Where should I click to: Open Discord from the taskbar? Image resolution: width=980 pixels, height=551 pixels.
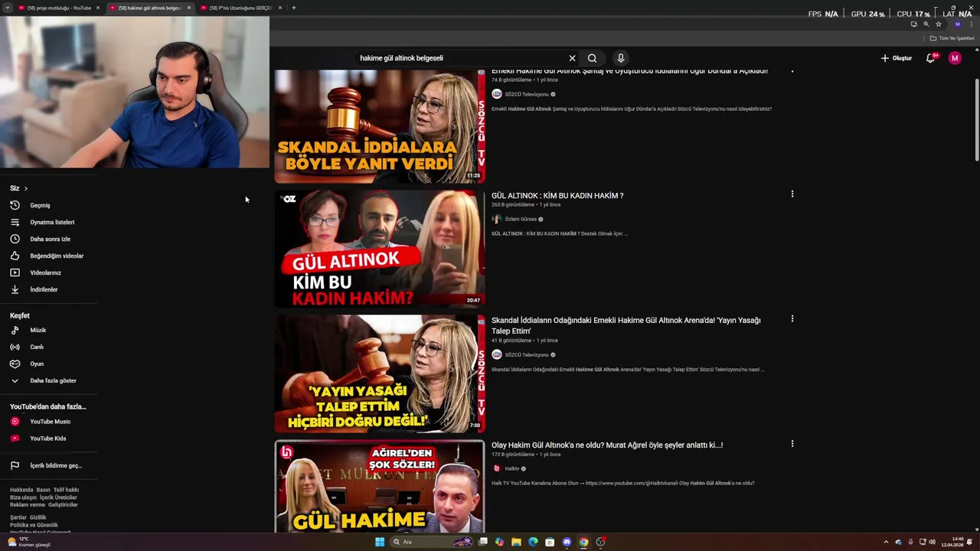(567, 542)
